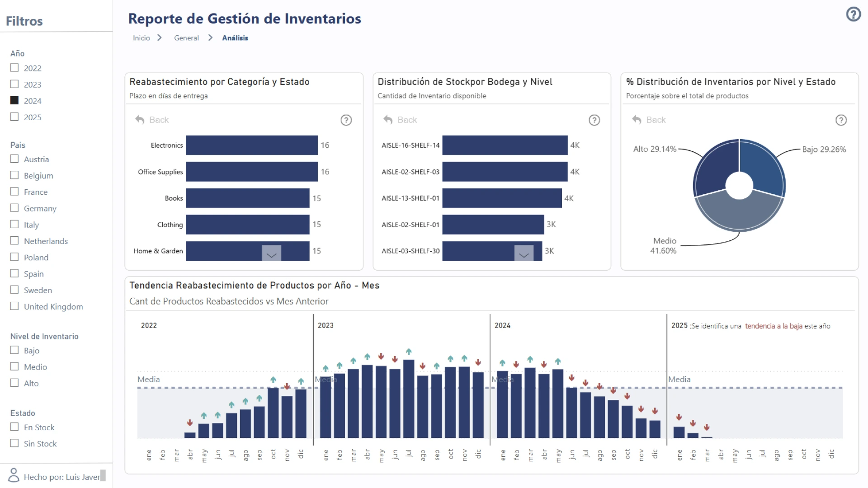Navigate to Inicio breadcrumb link
This screenshot has width=868, height=488.
[141, 38]
